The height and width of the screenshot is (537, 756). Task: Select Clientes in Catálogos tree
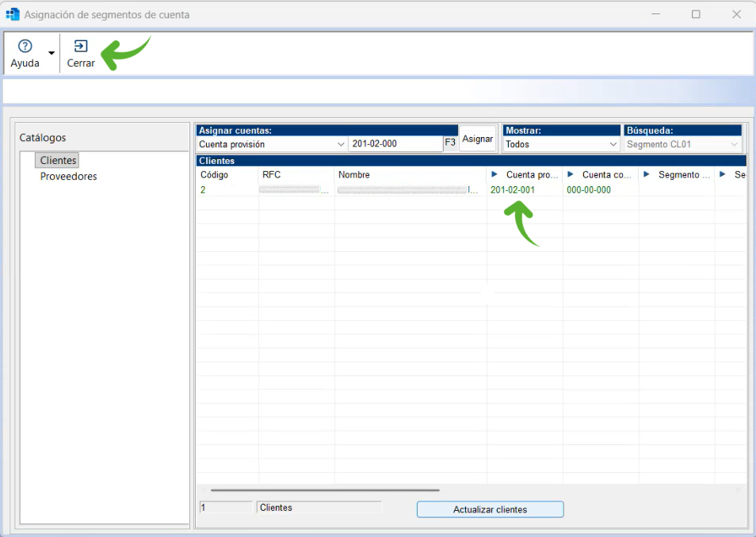pyautogui.click(x=58, y=161)
